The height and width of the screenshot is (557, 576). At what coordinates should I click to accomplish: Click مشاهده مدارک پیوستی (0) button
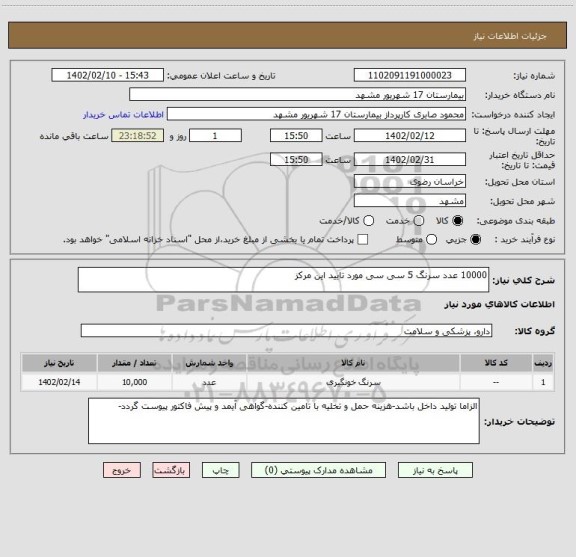point(318,470)
